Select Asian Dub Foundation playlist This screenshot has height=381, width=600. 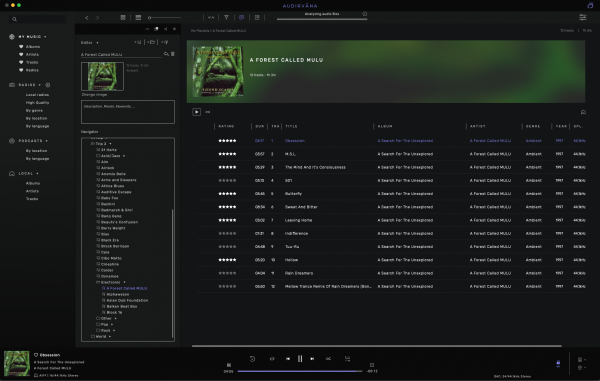(x=127, y=300)
